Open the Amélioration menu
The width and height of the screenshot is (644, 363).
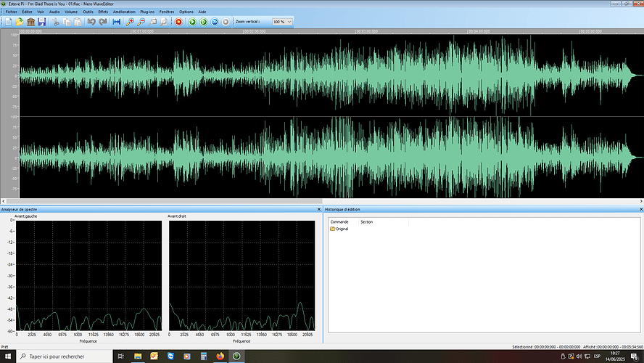124,12
